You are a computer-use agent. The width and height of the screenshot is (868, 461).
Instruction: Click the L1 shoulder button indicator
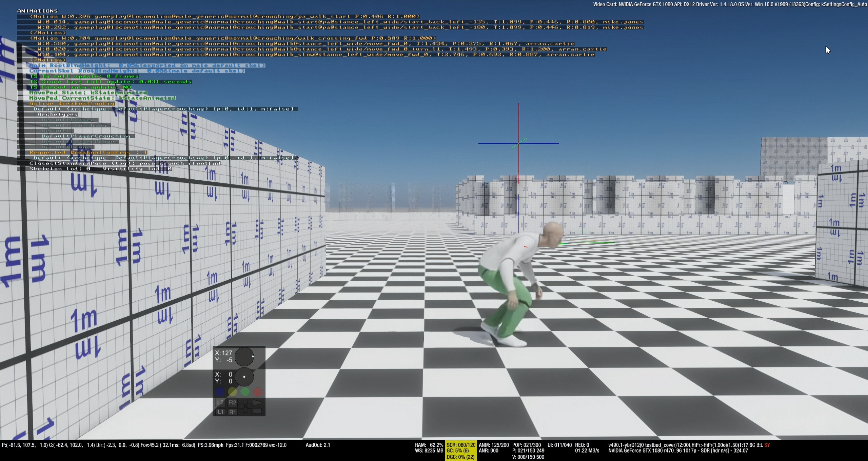220,412
